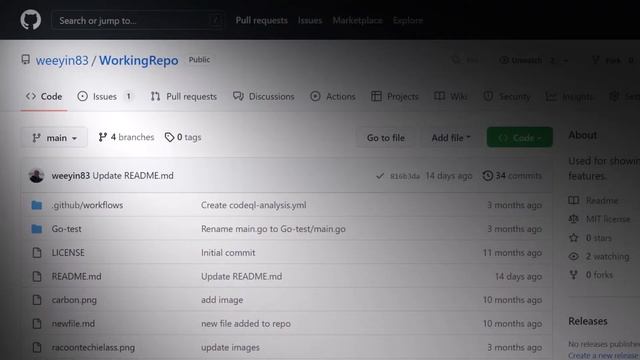Click the Actions tab play icon
The image size is (640, 360).
pos(315,96)
